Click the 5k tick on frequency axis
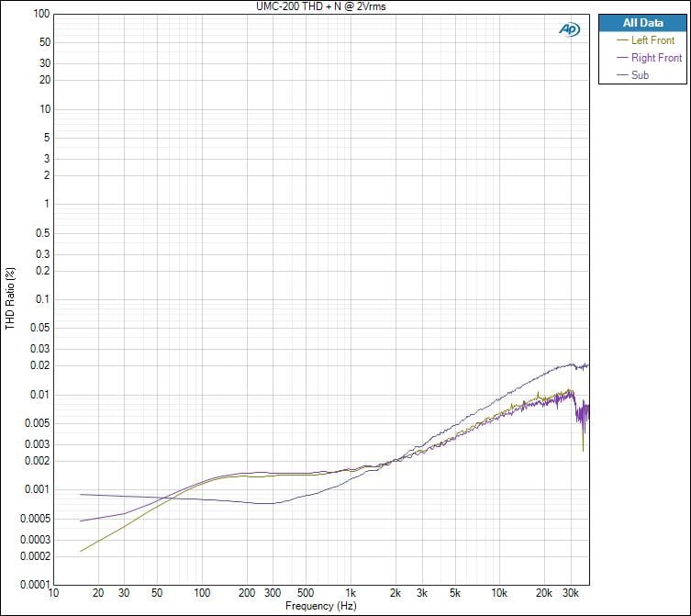Viewport: 691px width, 616px height. (x=454, y=593)
